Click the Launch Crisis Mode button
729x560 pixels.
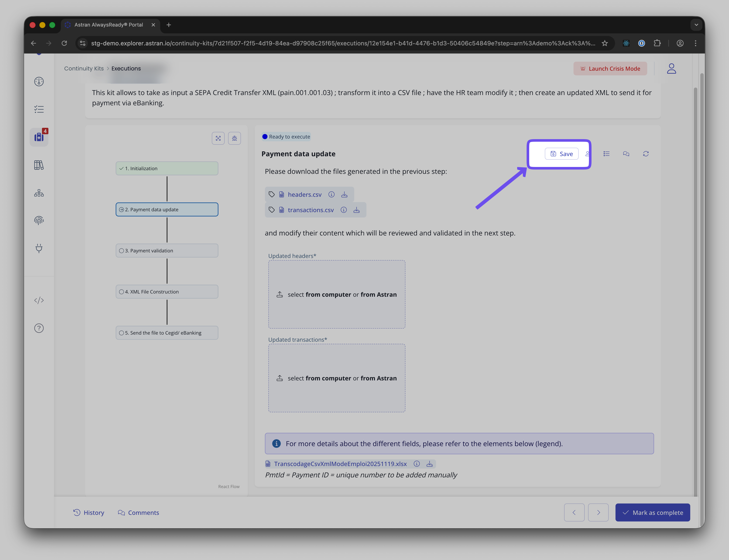click(x=610, y=68)
